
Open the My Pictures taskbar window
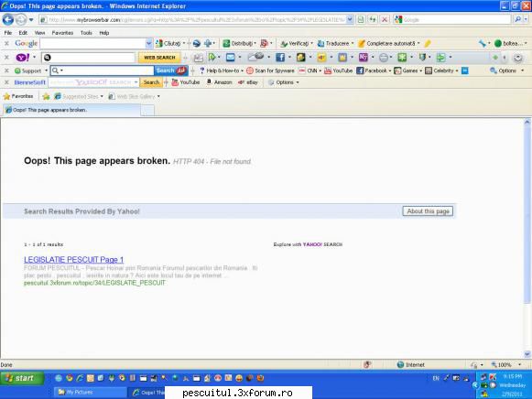click(x=90, y=393)
